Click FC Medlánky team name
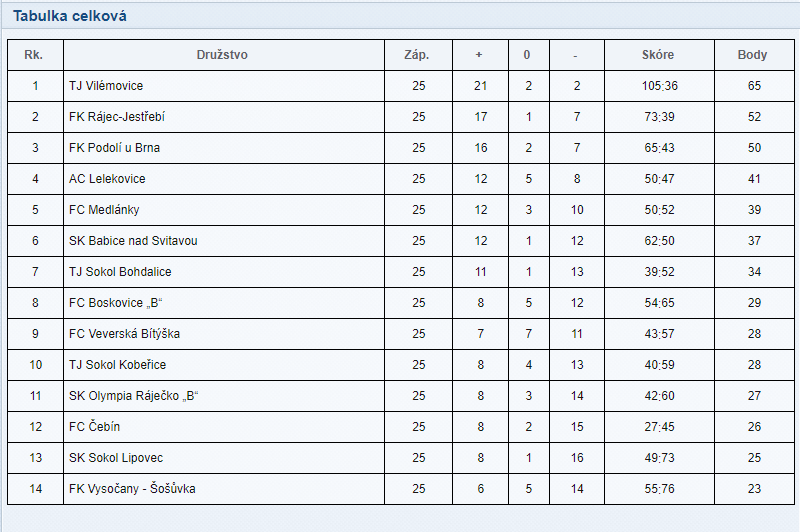The width and height of the screenshot is (800, 532). pyautogui.click(x=104, y=210)
